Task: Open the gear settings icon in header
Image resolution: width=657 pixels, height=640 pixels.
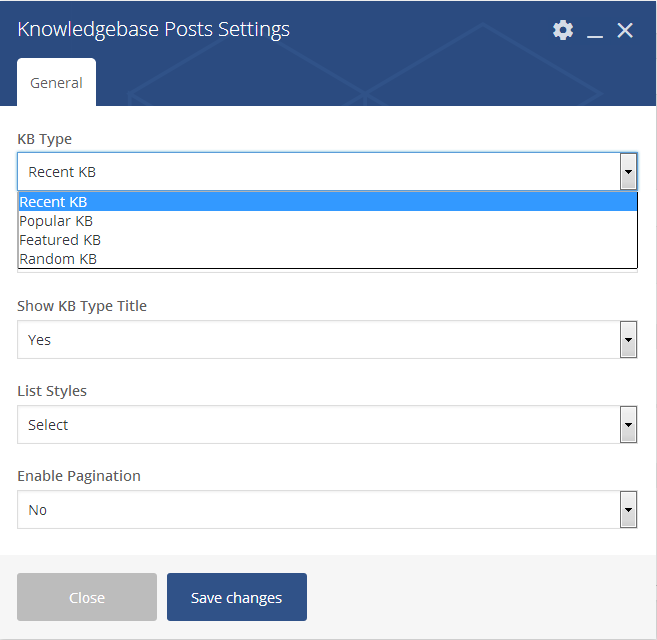Action: [563, 30]
